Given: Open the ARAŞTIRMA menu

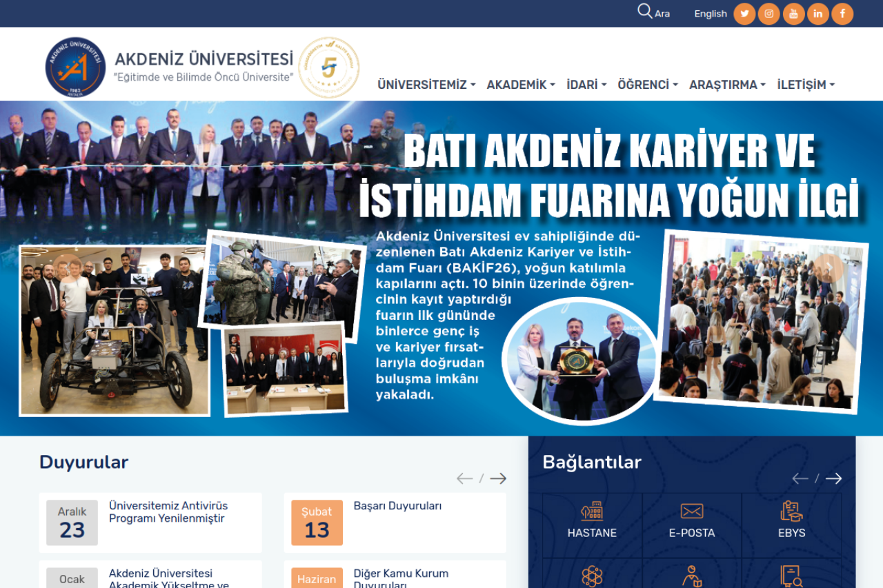Looking at the screenshot, I should [727, 85].
